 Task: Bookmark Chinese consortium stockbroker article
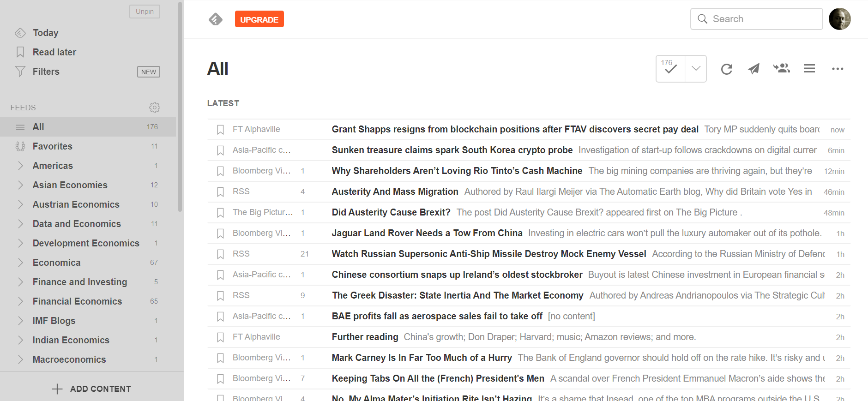(x=221, y=275)
